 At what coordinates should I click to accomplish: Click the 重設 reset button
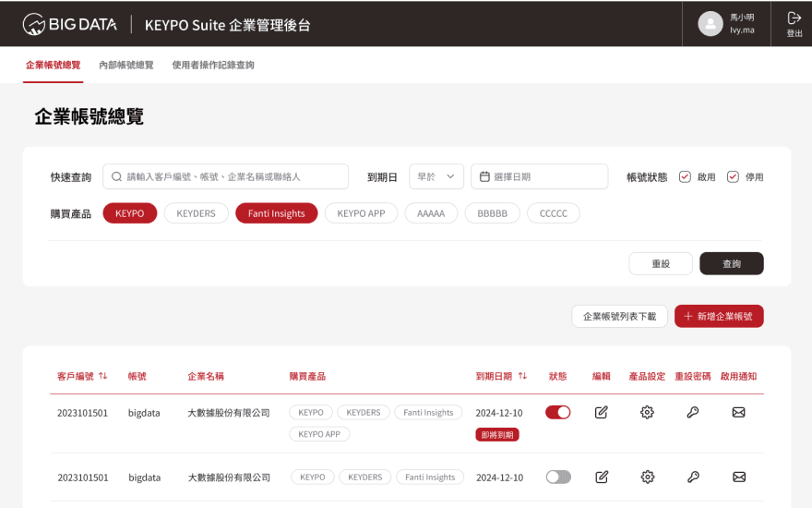click(661, 263)
